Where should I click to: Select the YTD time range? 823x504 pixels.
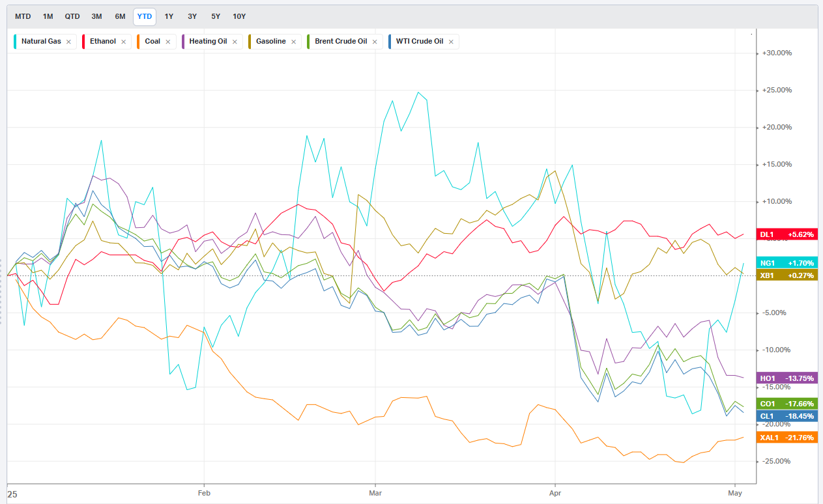click(145, 16)
